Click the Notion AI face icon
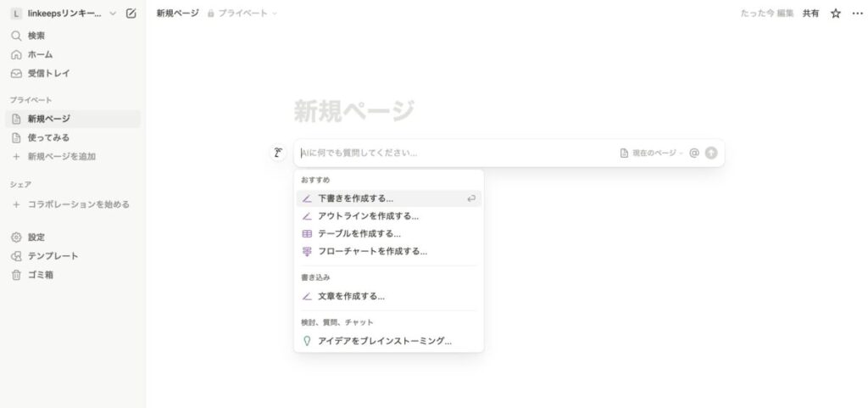The width and height of the screenshot is (868, 408). 278,153
